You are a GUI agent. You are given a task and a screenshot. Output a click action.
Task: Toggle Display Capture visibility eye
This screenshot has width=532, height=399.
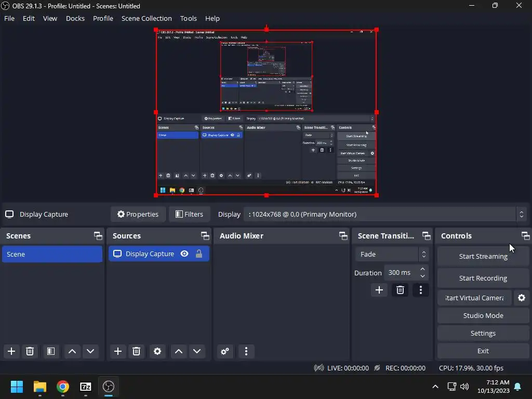point(184,254)
